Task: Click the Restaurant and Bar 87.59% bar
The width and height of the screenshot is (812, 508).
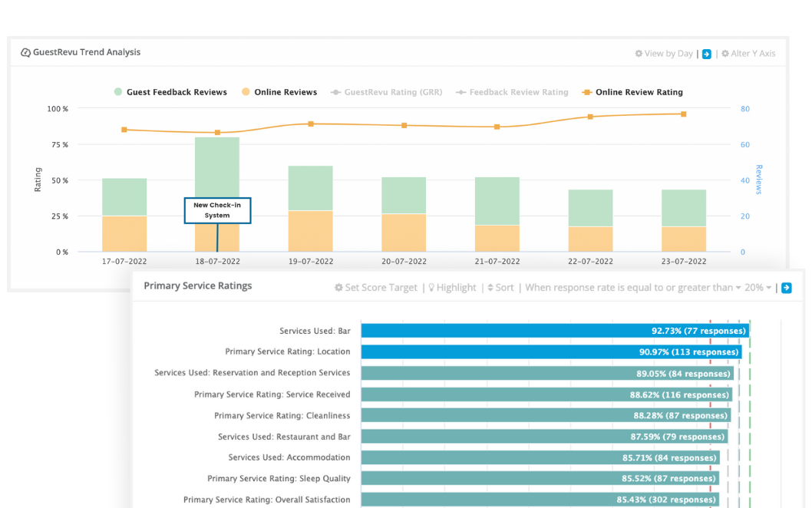Action: coord(544,437)
